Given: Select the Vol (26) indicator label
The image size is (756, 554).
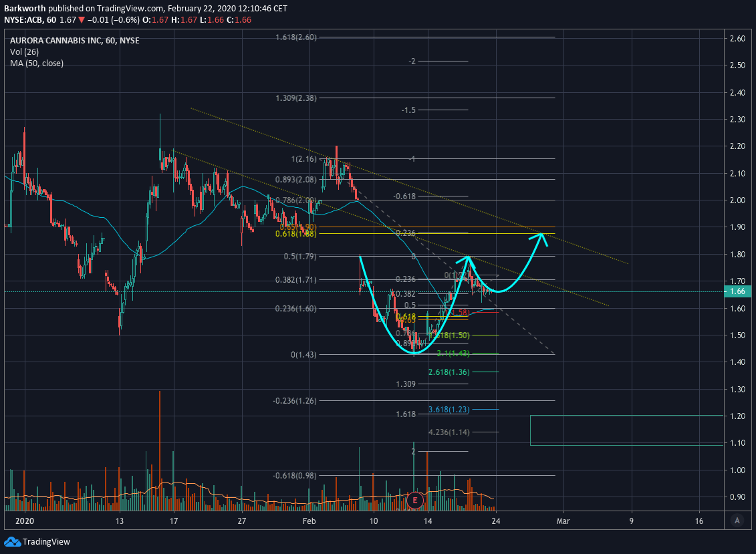Looking at the screenshot, I should (24, 51).
